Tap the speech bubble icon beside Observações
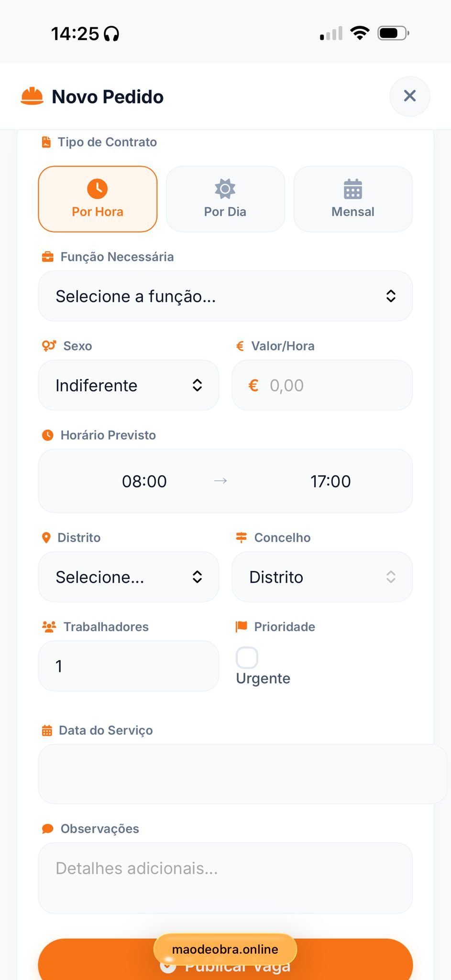Viewport: 451px width, 980px height. [48, 829]
